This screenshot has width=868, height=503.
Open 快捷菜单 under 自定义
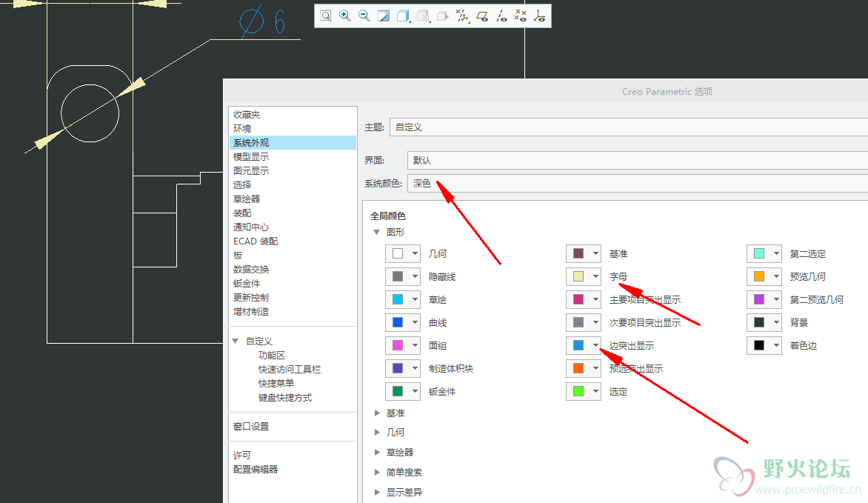click(276, 384)
